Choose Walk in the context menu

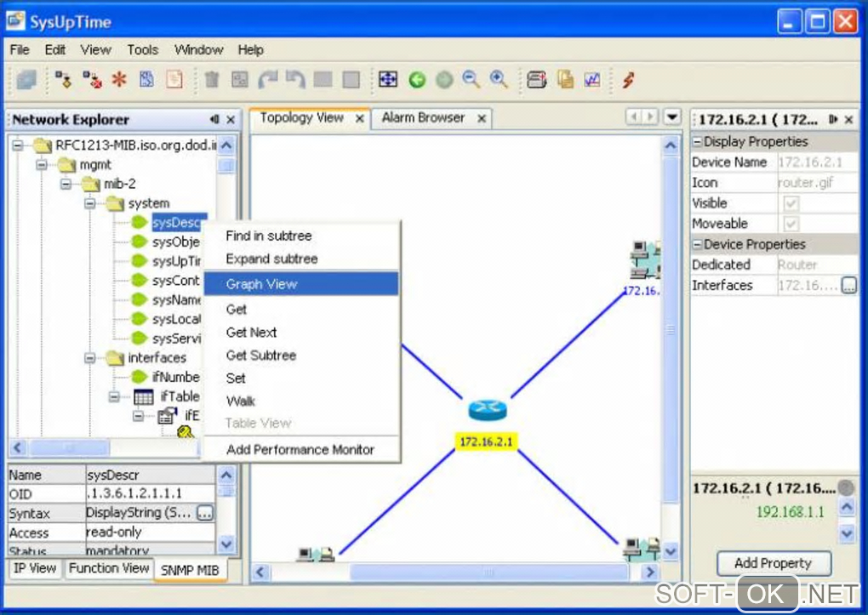301,401
